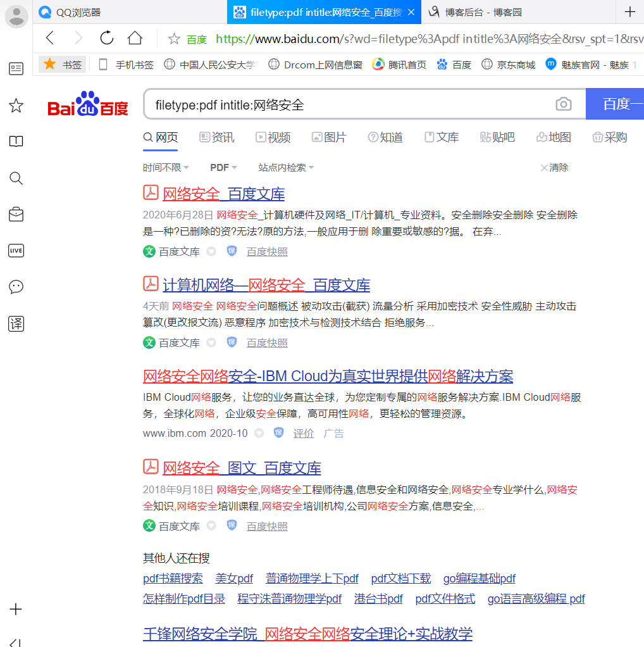The width and height of the screenshot is (644, 647).
Task: Expand the 时间不限 time filter
Action: pos(166,167)
